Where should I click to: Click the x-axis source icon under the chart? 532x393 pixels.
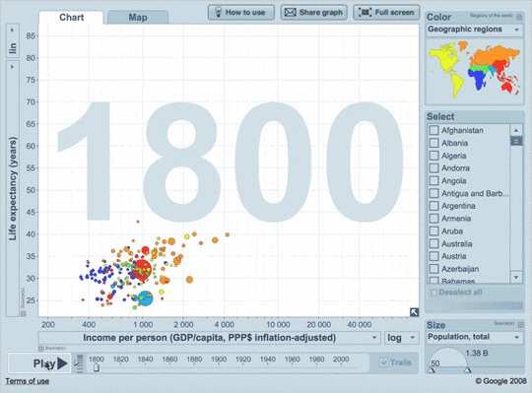pos(41,349)
